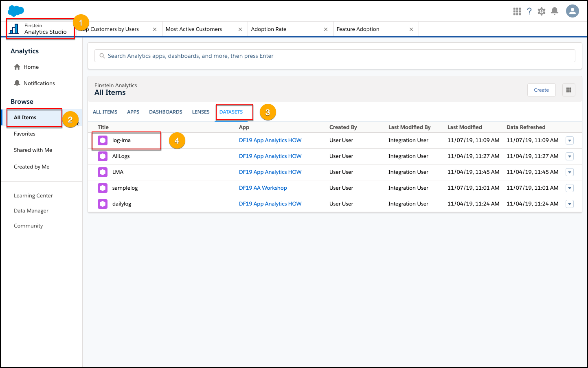Select the ALL ITEMS filter tab

coord(105,112)
